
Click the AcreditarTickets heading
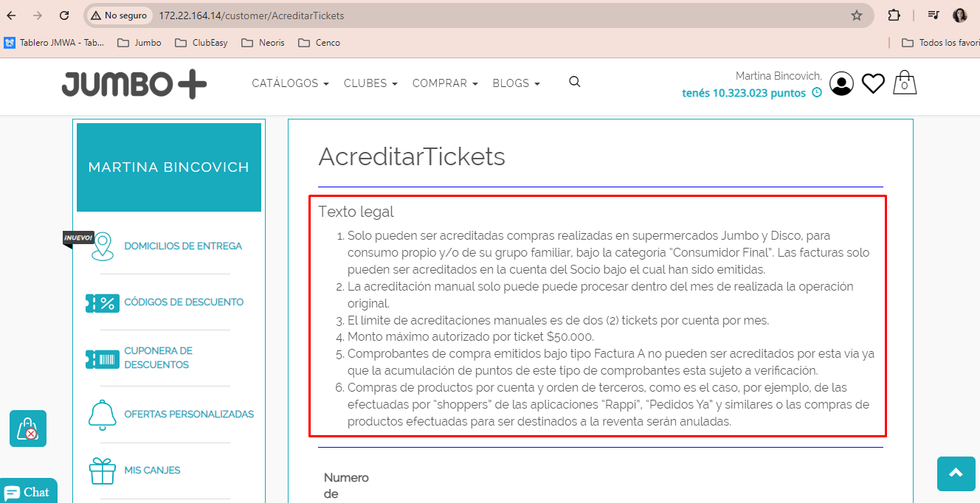[412, 156]
